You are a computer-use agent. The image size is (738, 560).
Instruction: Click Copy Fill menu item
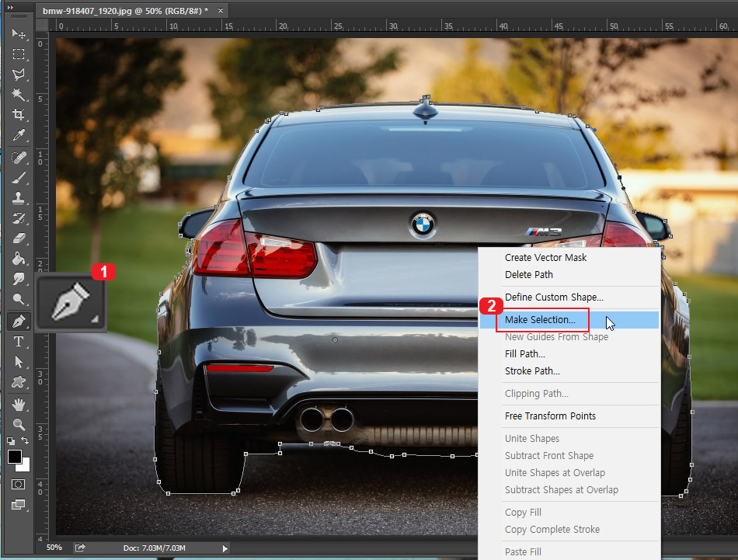569,512
